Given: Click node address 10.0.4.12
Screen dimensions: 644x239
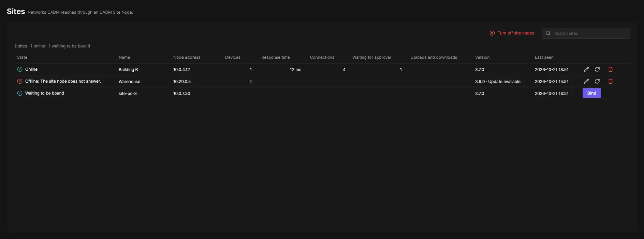Looking at the screenshot, I should click(x=181, y=70).
